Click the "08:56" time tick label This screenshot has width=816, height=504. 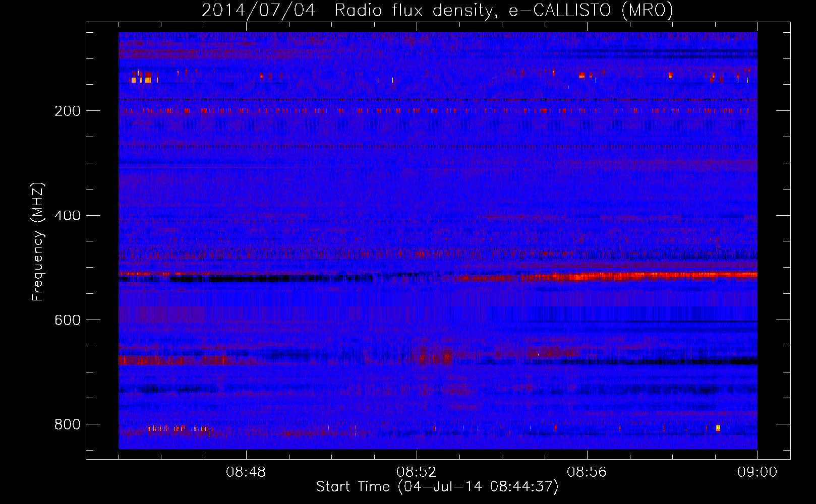pos(587,472)
